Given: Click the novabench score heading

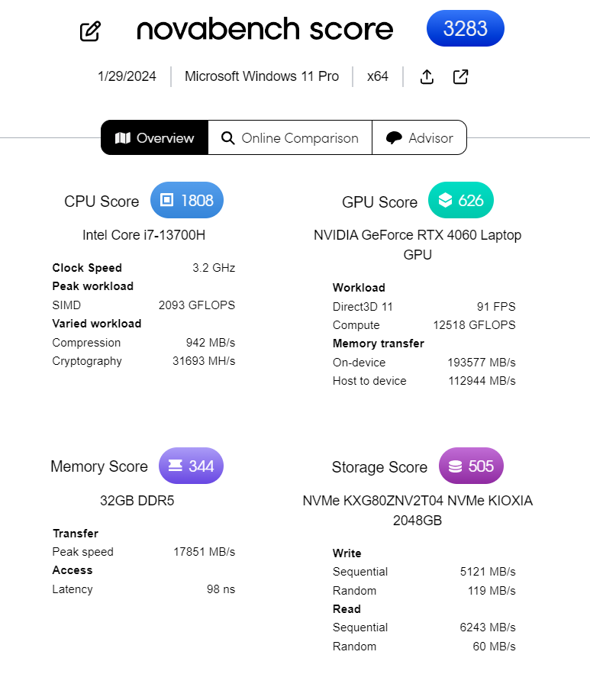Looking at the screenshot, I should tap(265, 30).
